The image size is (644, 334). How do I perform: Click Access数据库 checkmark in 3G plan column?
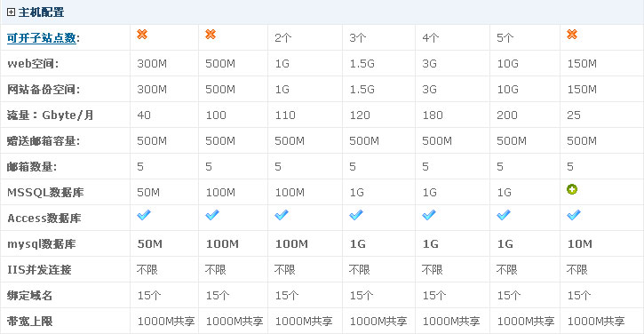pyautogui.click(x=429, y=215)
